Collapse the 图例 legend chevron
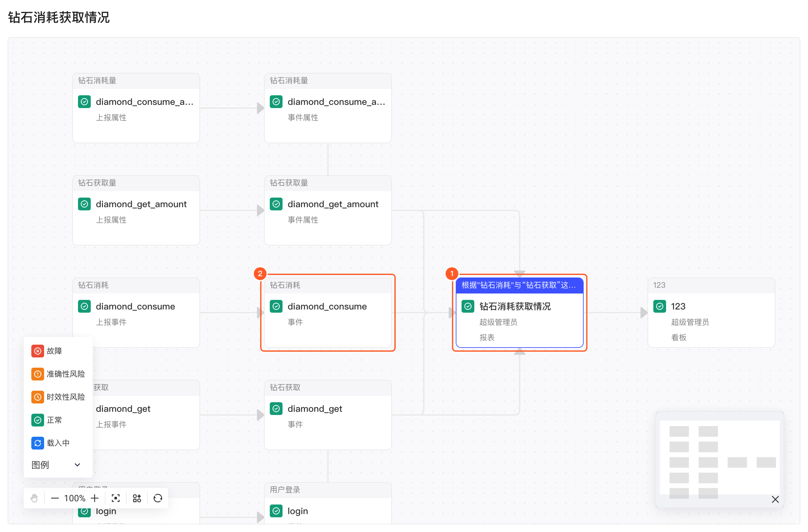The image size is (808, 532). coord(77,465)
